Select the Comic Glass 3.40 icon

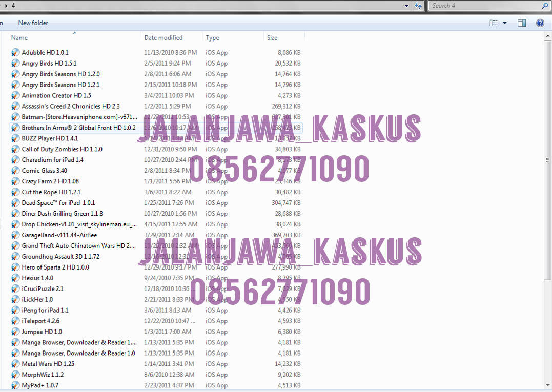coord(15,171)
